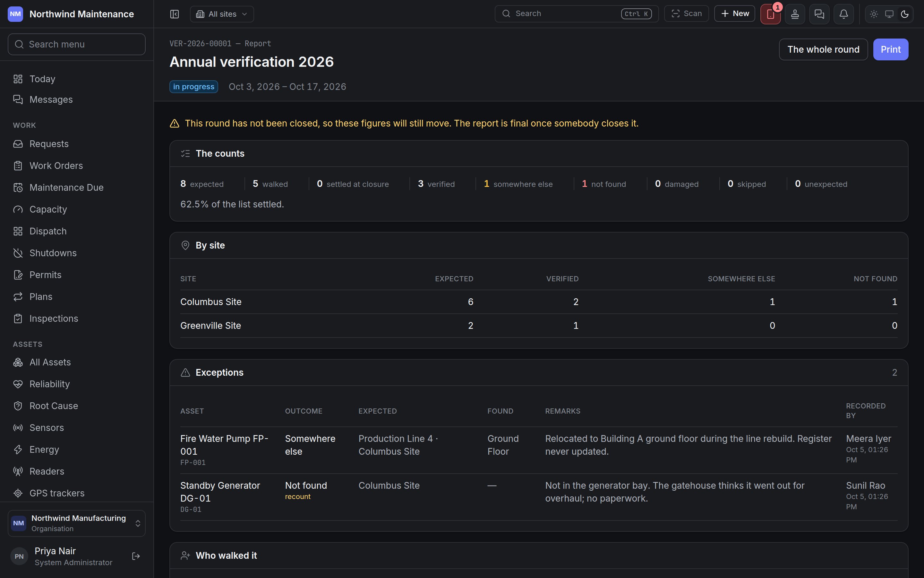Open Permits icon

point(18,275)
